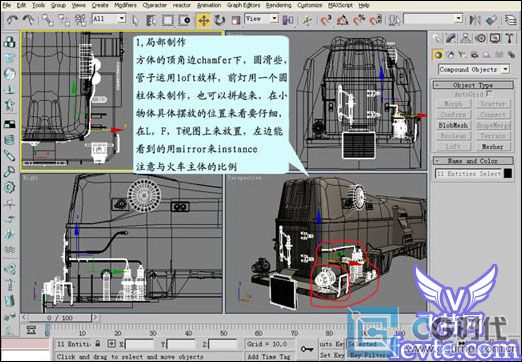Open the Compound Objects dropdown

474,69
